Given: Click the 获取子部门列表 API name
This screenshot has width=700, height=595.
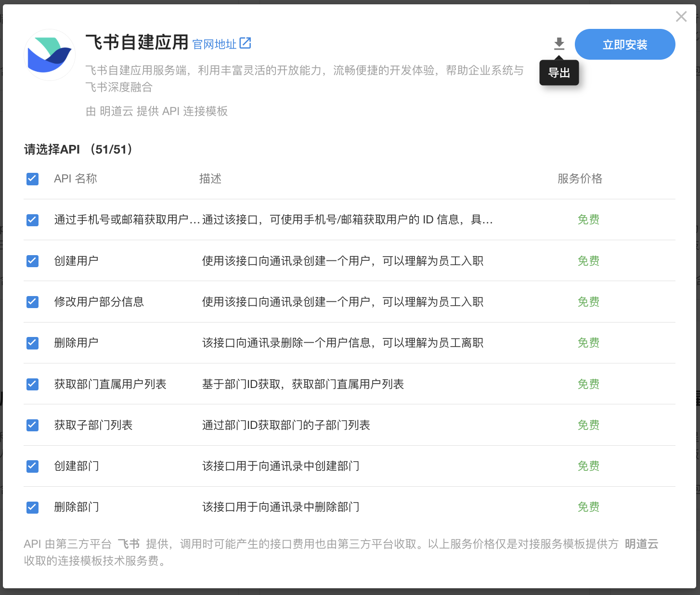Looking at the screenshot, I should click(93, 425).
